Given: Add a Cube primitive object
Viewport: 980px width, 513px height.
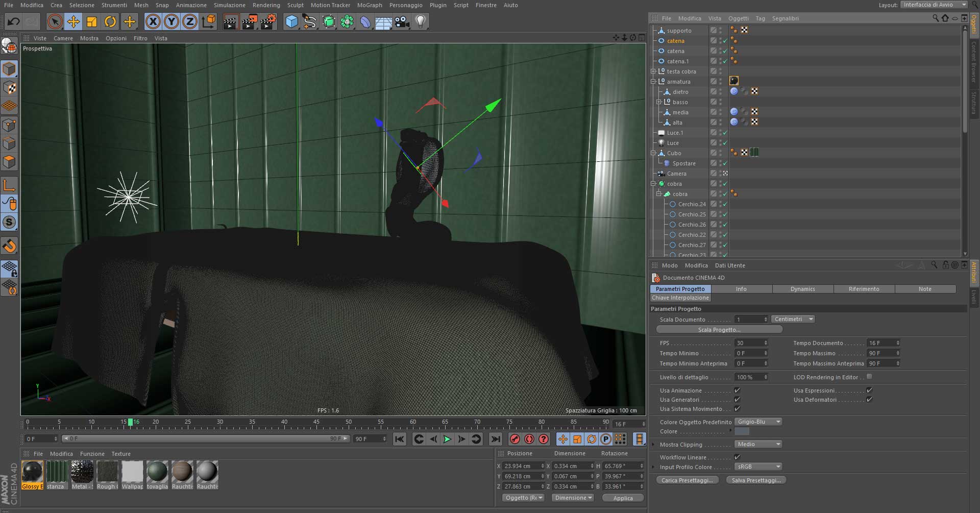Looking at the screenshot, I should [291, 21].
